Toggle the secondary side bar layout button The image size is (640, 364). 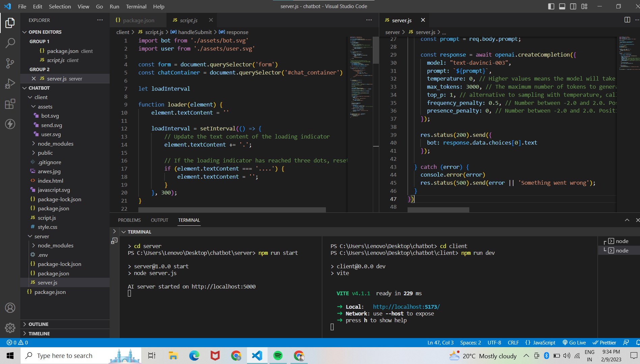(x=573, y=6)
